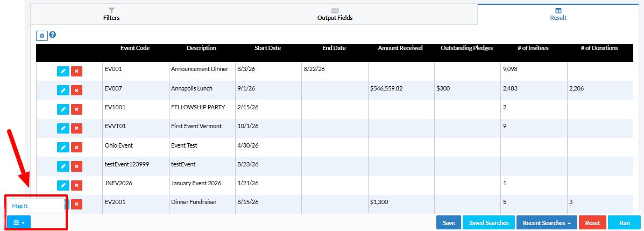Image resolution: width=644 pixels, height=231 pixels.
Task: Edit the JNEV2026 January Event row
Action: pyautogui.click(x=63, y=185)
